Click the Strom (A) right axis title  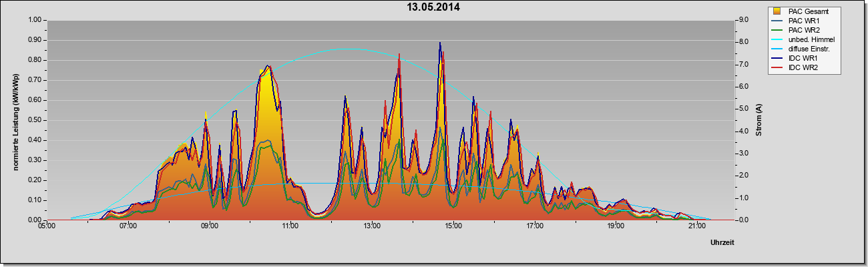(x=758, y=120)
